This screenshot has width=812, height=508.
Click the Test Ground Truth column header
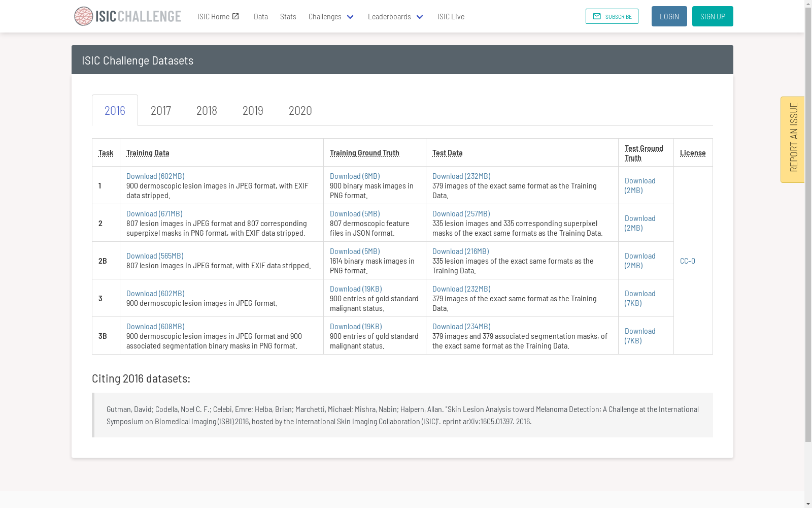pyautogui.click(x=644, y=153)
